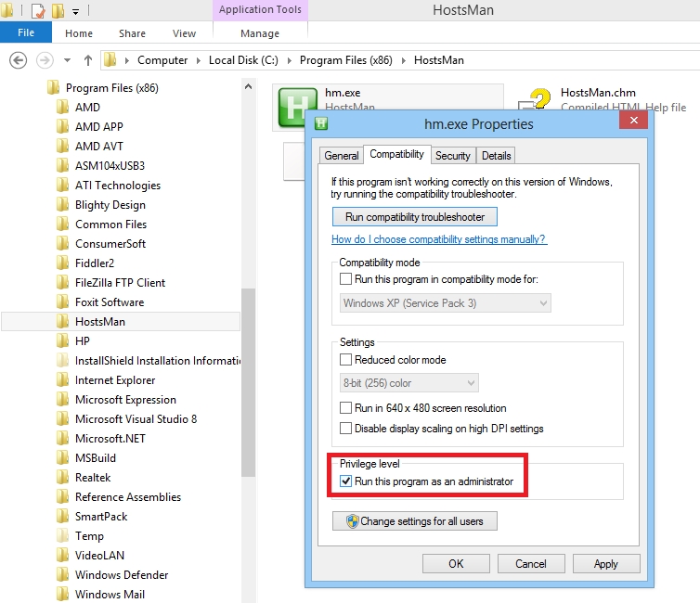This screenshot has height=603, width=700.
Task: Open the Share ribbon tab
Action: (x=132, y=33)
